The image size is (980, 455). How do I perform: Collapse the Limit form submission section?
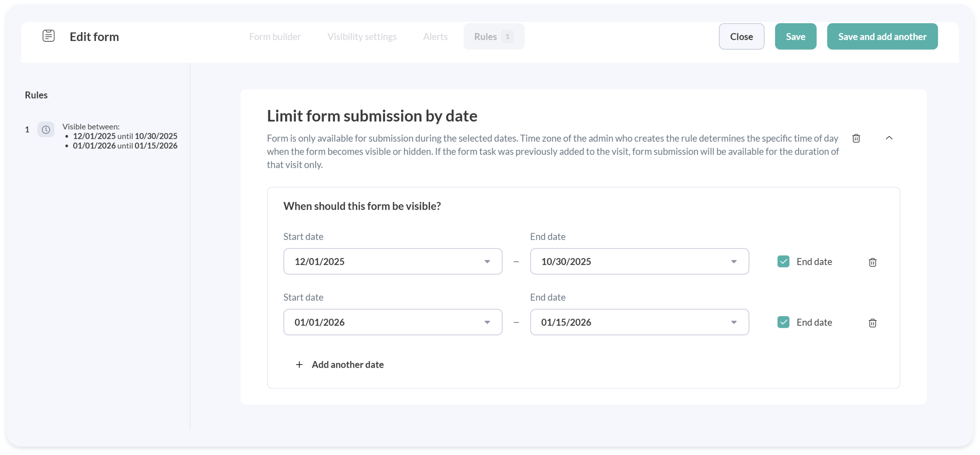click(889, 138)
